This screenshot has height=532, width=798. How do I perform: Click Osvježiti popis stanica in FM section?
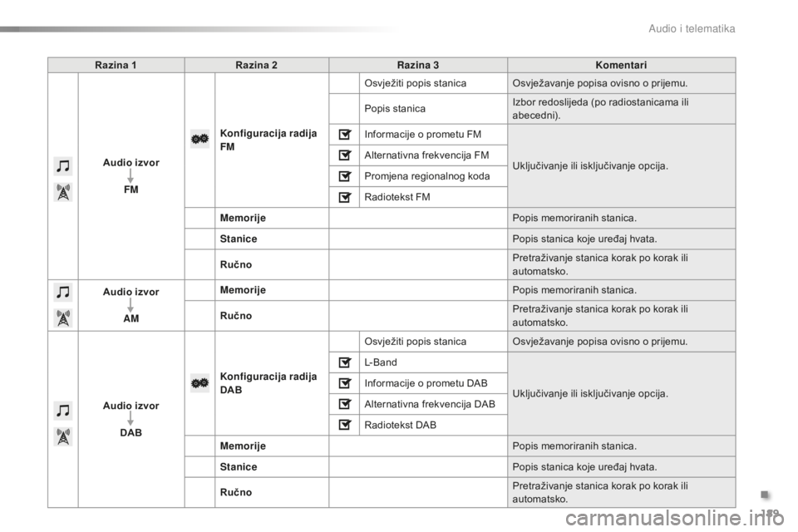coord(416,83)
